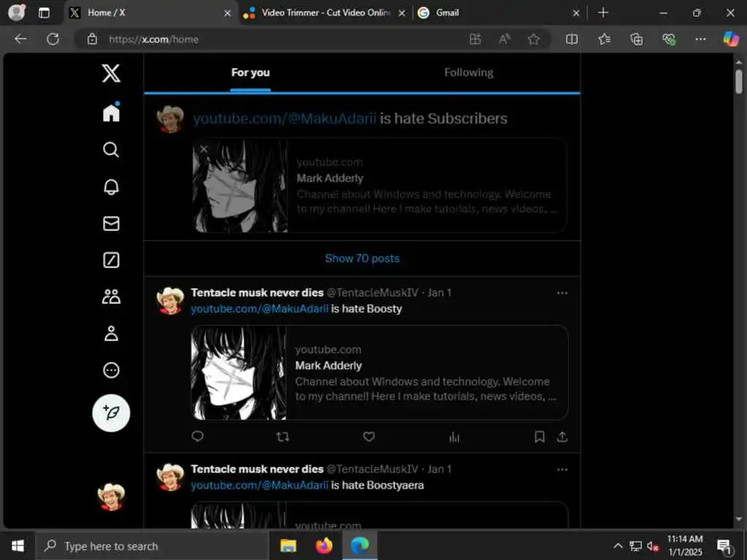The height and width of the screenshot is (560, 747).
Task: Select the Home / X browser tab
Action: click(150, 13)
